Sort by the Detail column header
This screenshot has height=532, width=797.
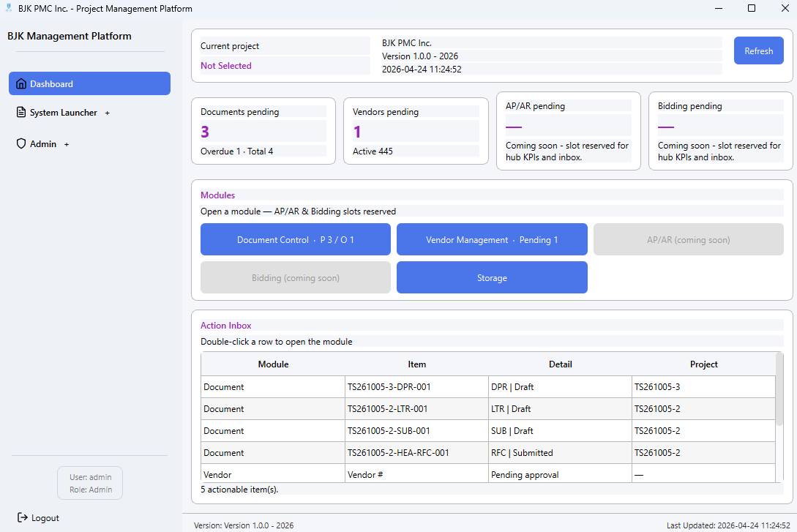(x=560, y=364)
